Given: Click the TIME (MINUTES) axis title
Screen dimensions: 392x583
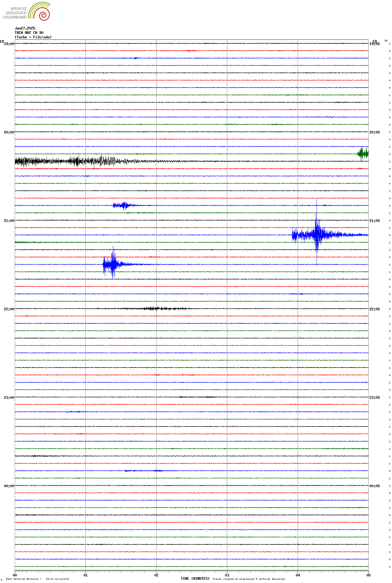Looking at the screenshot, I should [x=195, y=579].
